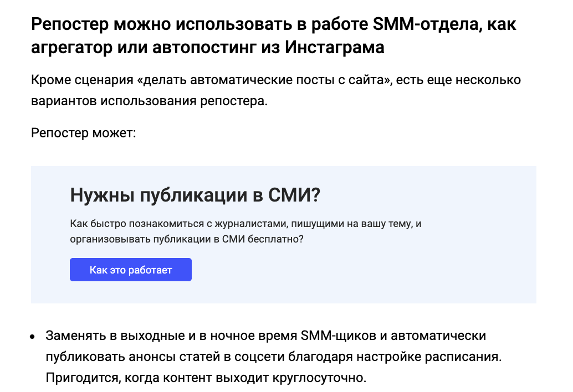Viewport: 573px width, 392px height.
Task: Click the word "репостера." ending the intro paragraph
Action: tap(234, 101)
